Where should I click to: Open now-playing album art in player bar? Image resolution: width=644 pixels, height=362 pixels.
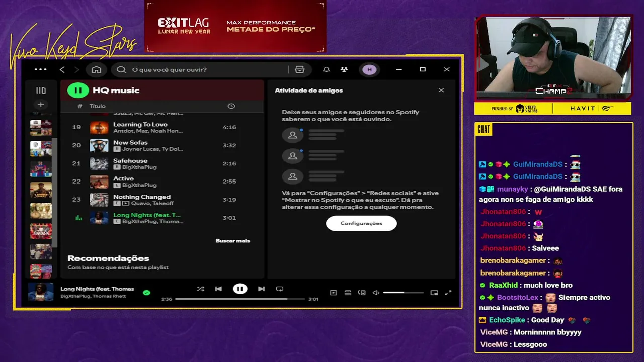pyautogui.click(x=41, y=292)
